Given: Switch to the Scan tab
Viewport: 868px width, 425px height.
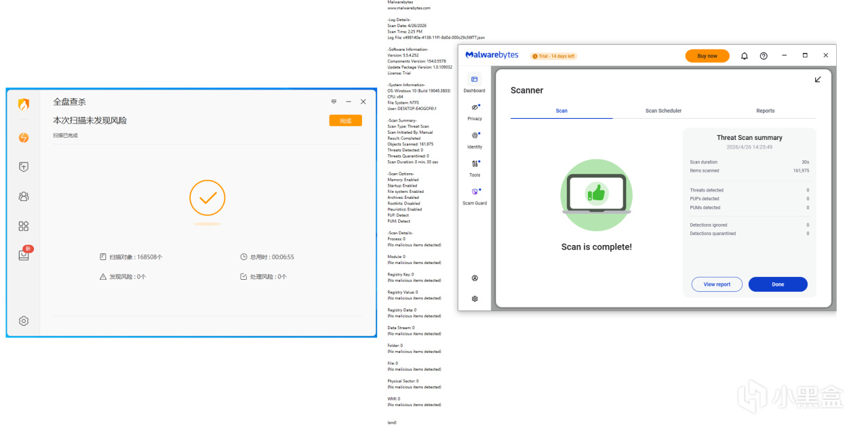Looking at the screenshot, I should coord(561,111).
